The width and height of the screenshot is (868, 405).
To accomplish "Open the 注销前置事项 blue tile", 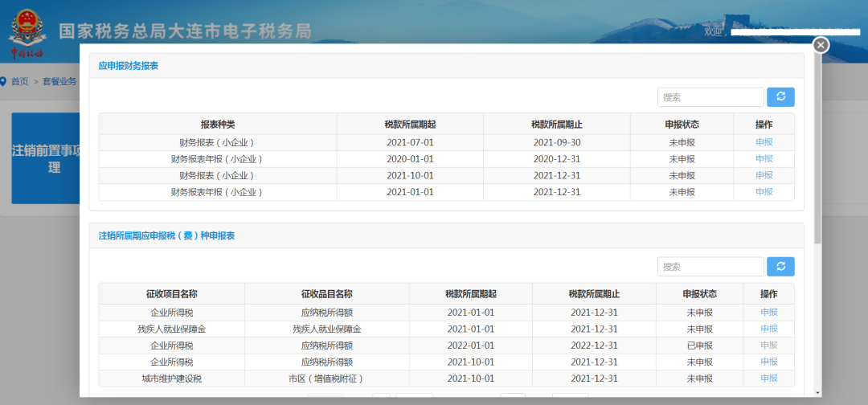I will (x=46, y=158).
